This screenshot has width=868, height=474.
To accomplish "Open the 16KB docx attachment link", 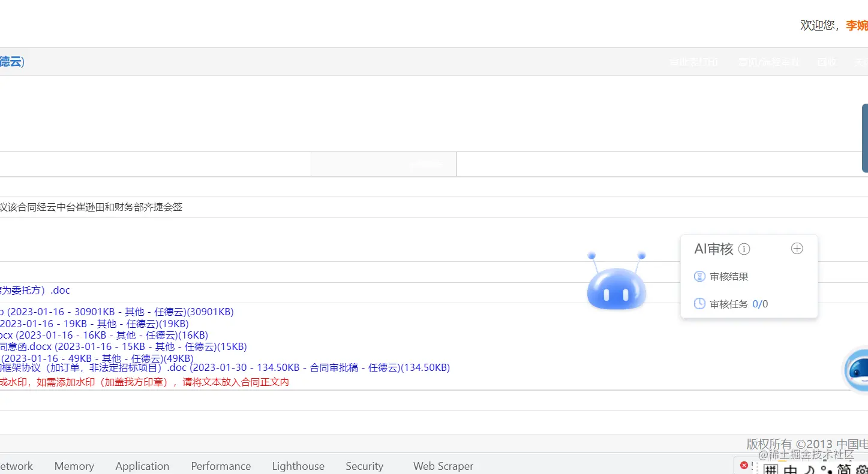I will (104, 335).
